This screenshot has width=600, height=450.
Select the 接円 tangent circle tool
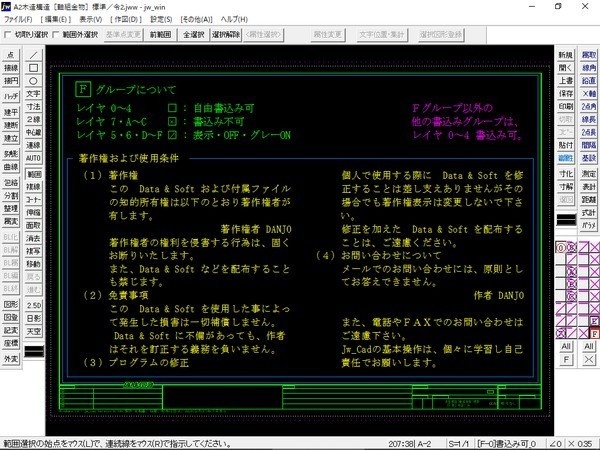(x=11, y=81)
